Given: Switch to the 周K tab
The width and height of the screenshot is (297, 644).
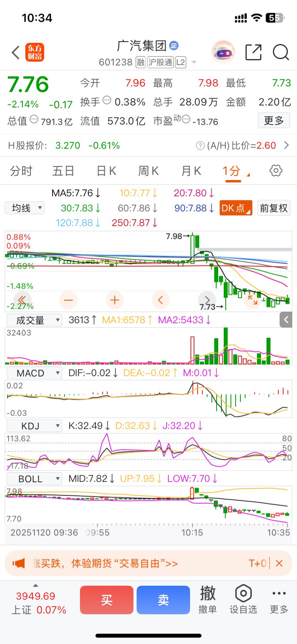Looking at the screenshot, I should pyautogui.click(x=148, y=171).
